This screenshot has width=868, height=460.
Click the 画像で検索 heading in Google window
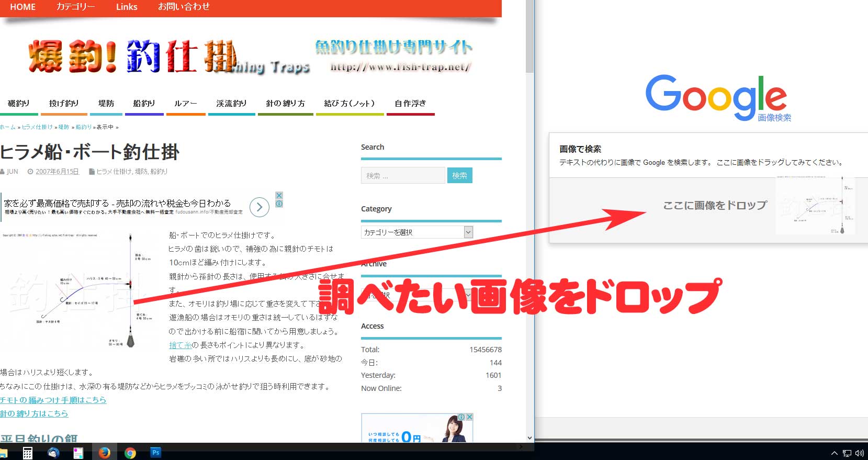[x=580, y=149]
